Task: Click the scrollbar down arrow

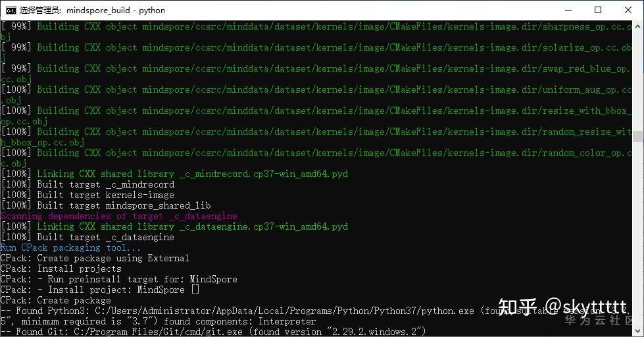Action: coord(638,331)
